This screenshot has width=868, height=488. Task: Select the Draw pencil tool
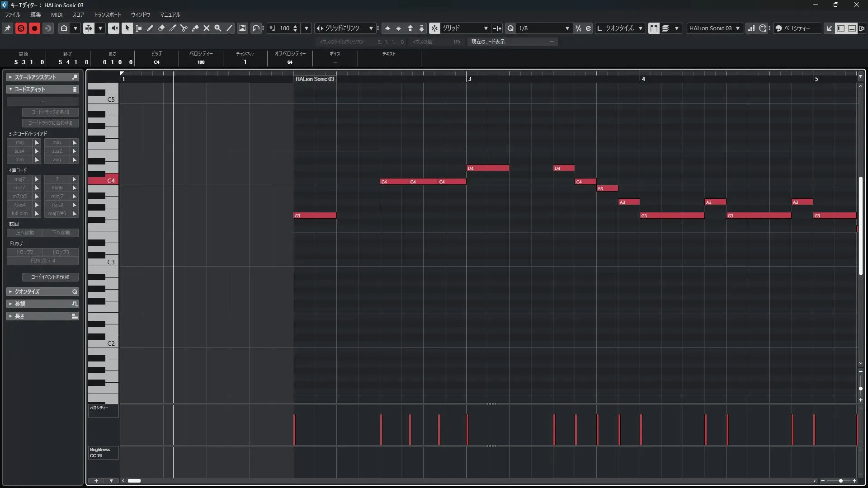click(150, 28)
